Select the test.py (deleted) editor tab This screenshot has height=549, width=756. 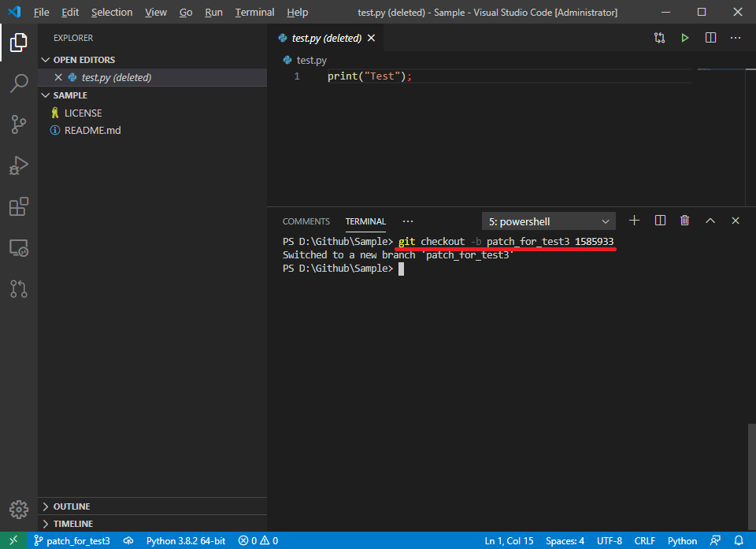coord(326,38)
